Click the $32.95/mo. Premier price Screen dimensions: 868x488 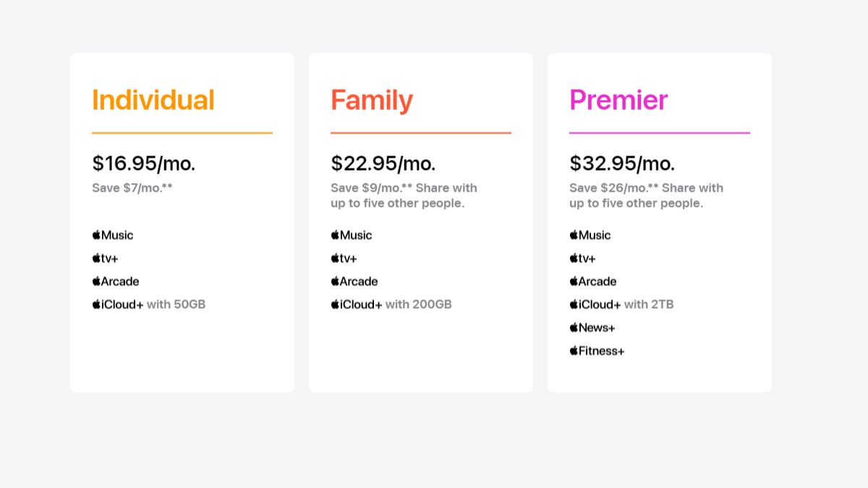(x=622, y=163)
